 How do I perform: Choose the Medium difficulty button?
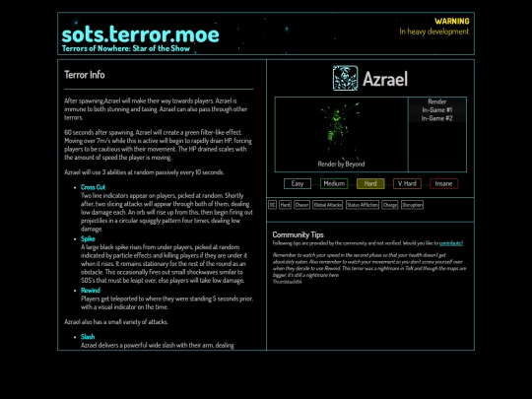(334, 183)
